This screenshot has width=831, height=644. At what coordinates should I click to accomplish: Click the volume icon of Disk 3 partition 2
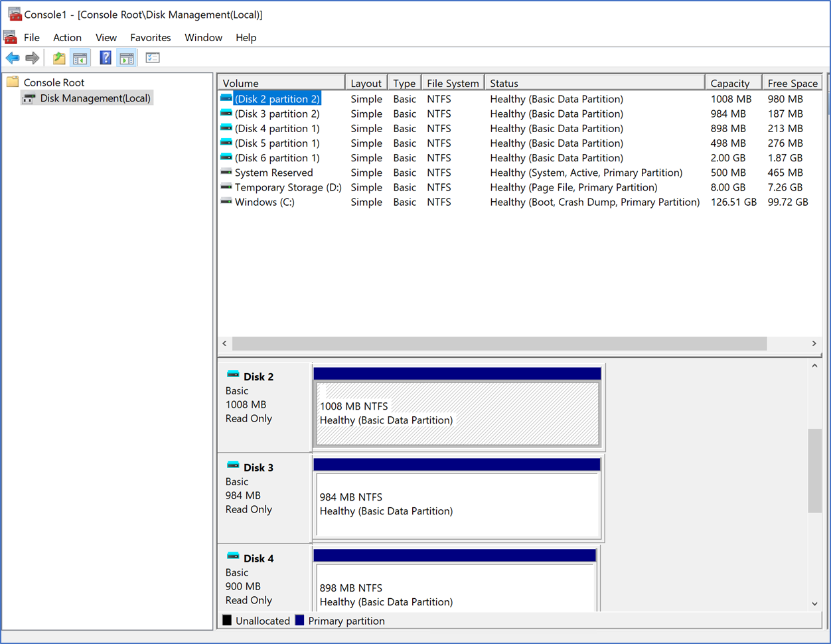(226, 114)
